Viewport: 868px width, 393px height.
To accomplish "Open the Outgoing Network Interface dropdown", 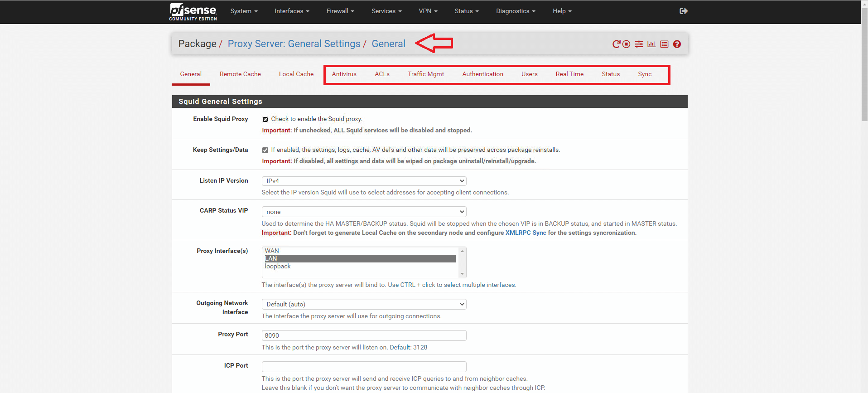I will [364, 304].
